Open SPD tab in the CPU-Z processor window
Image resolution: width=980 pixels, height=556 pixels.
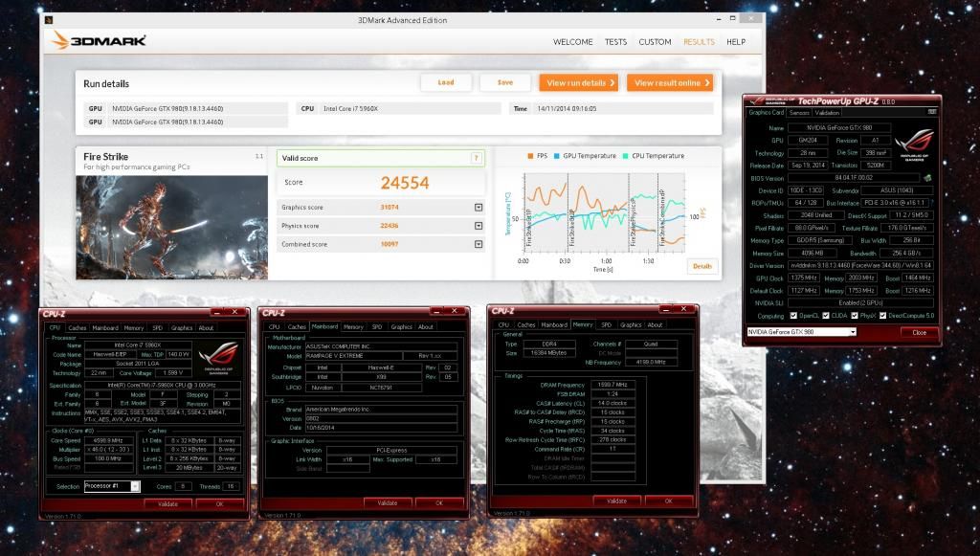tap(158, 328)
